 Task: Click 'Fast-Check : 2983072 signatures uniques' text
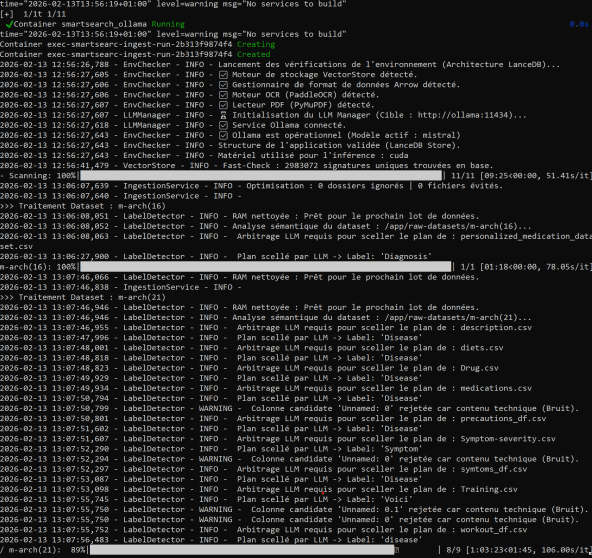pyautogui.click(x=315, y=166)
